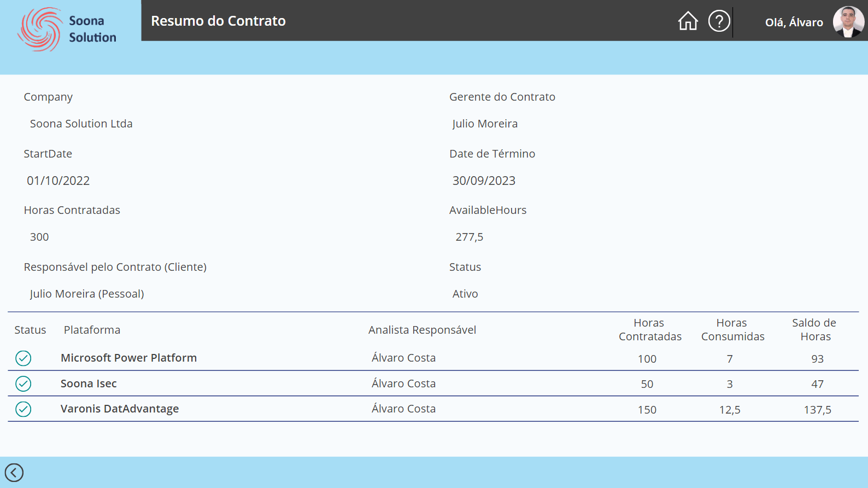The height and width of the screenshot is (488, 868).
Task: Open Álvaro's profile picture
Action: pos(848,22)
